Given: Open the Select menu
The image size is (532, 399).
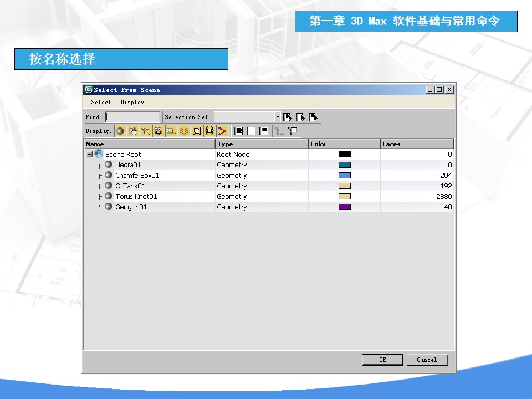Looking at the screenshot, I should point(101,102).
